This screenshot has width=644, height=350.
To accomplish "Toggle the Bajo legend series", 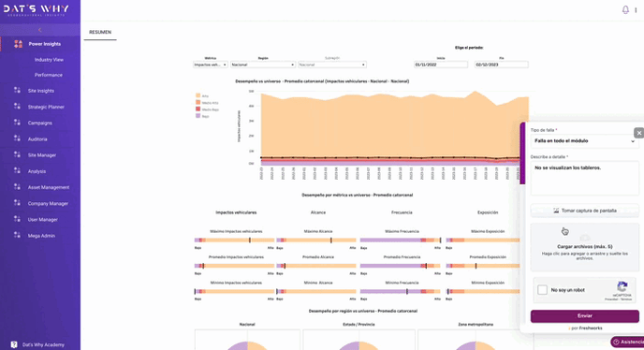I will pos(203,116).
